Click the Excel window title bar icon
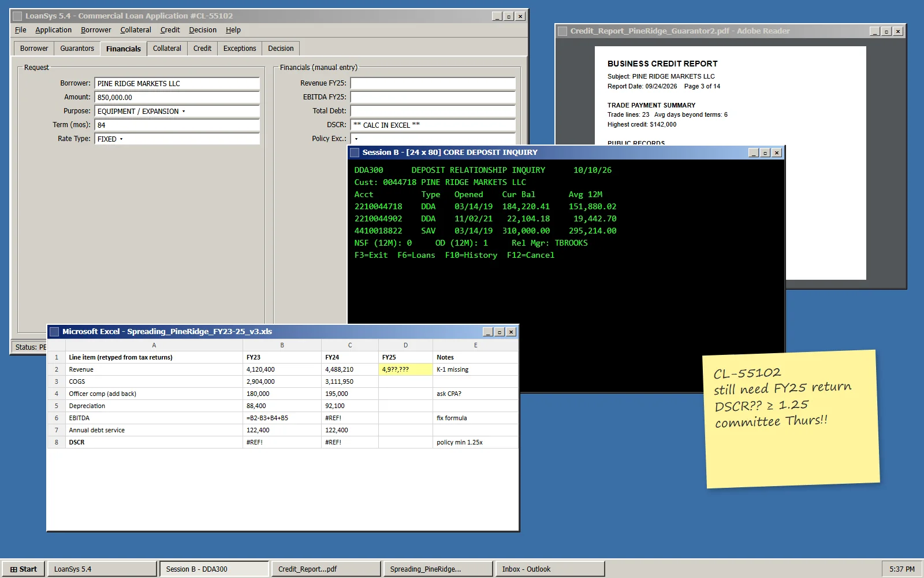Screen dimensions: 924x578 (x=54, y=332)
